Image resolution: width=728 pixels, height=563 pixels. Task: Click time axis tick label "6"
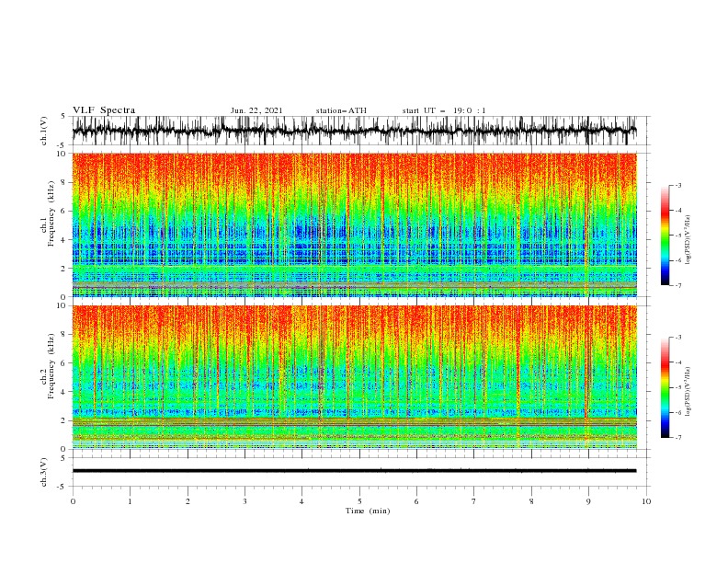416,501
